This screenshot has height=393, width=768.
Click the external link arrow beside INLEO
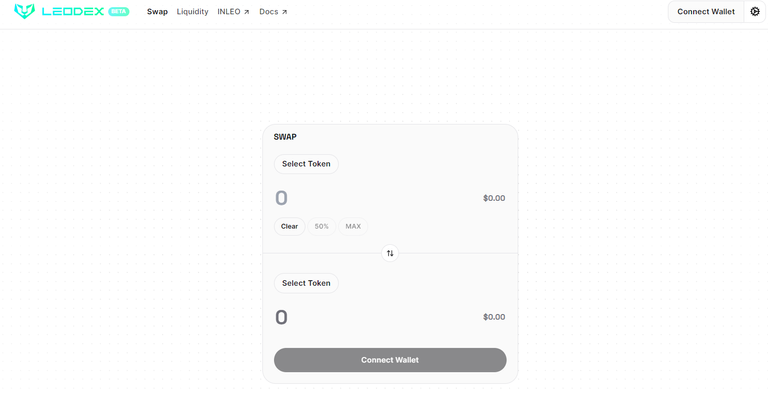(x=246, y=12)
